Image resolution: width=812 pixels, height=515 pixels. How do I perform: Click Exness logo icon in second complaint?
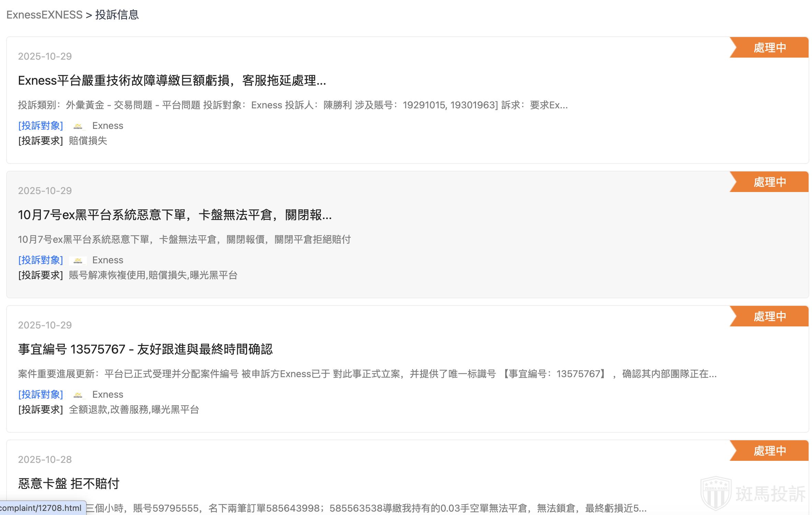click(78, 261)
